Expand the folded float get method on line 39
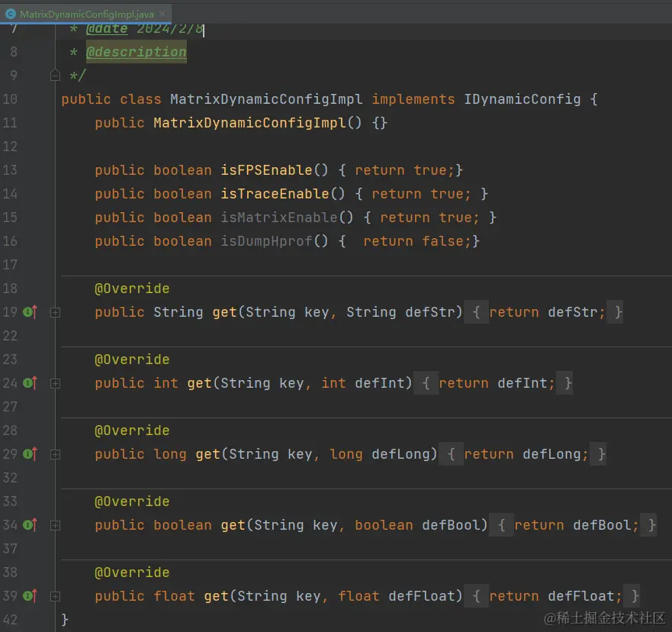 coord(55,596)
